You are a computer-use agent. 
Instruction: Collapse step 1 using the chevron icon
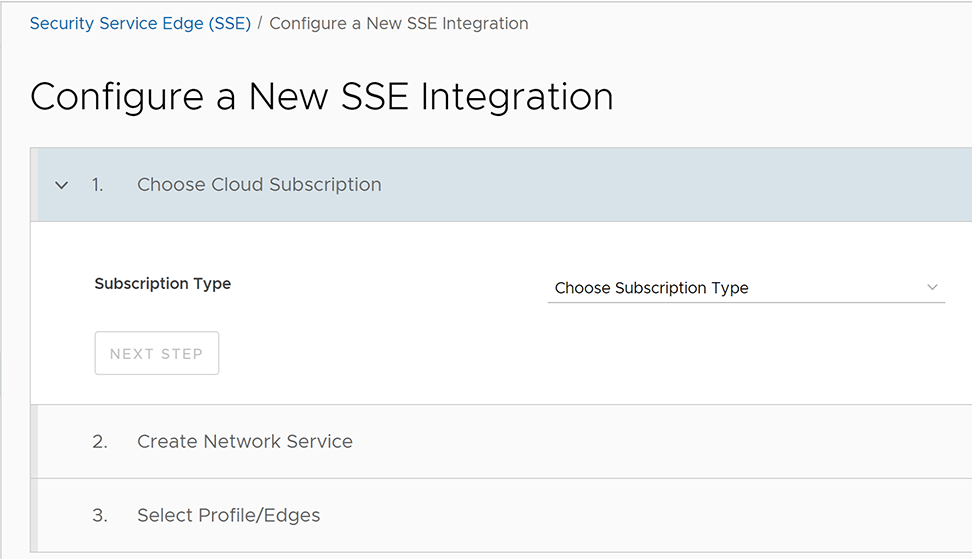click(62, 185)
